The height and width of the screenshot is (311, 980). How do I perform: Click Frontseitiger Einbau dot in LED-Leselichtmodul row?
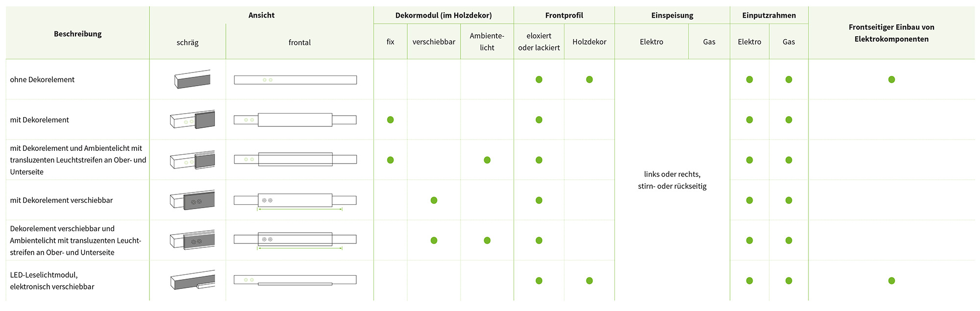[x=892, y=281]
